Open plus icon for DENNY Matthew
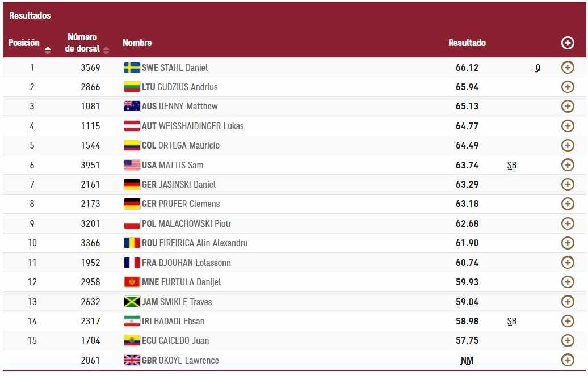This screenshot has width=588, height=376. (568, 107)
